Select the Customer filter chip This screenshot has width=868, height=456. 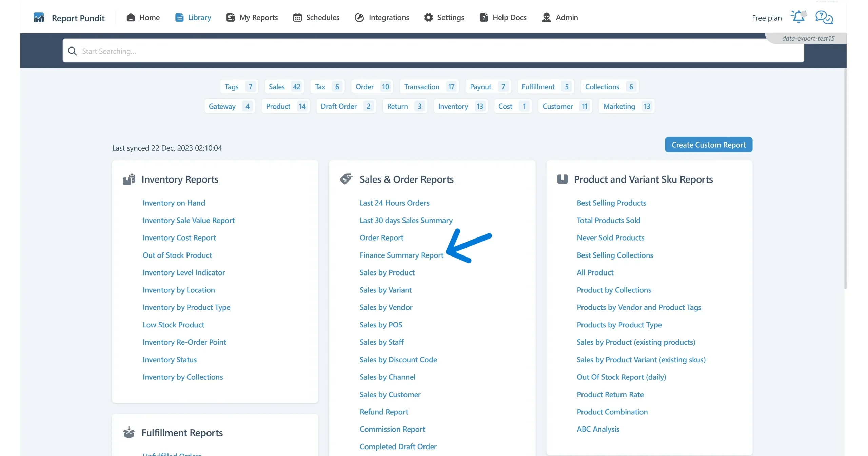(565, 106)
